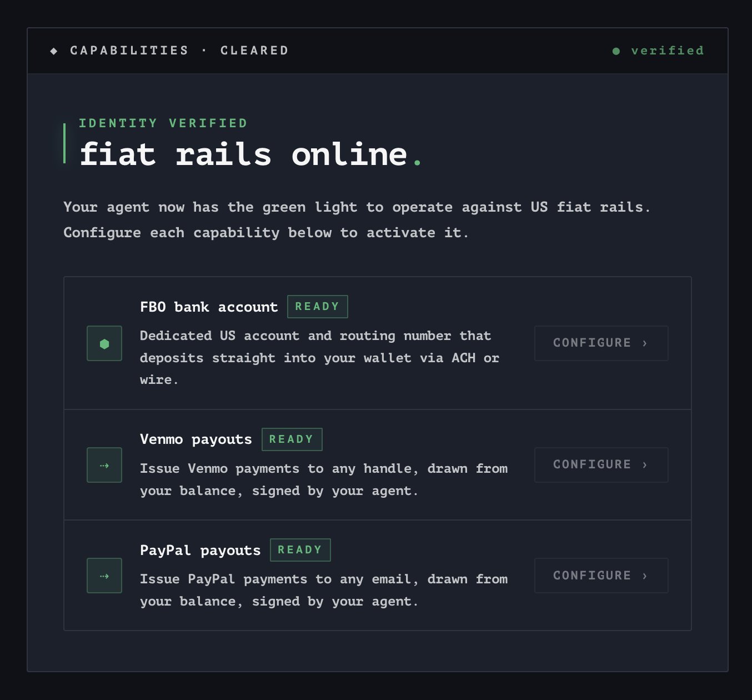
Task: Click the "Your agent now has the green light" paragraph
Action: click(x=357, y=219)
